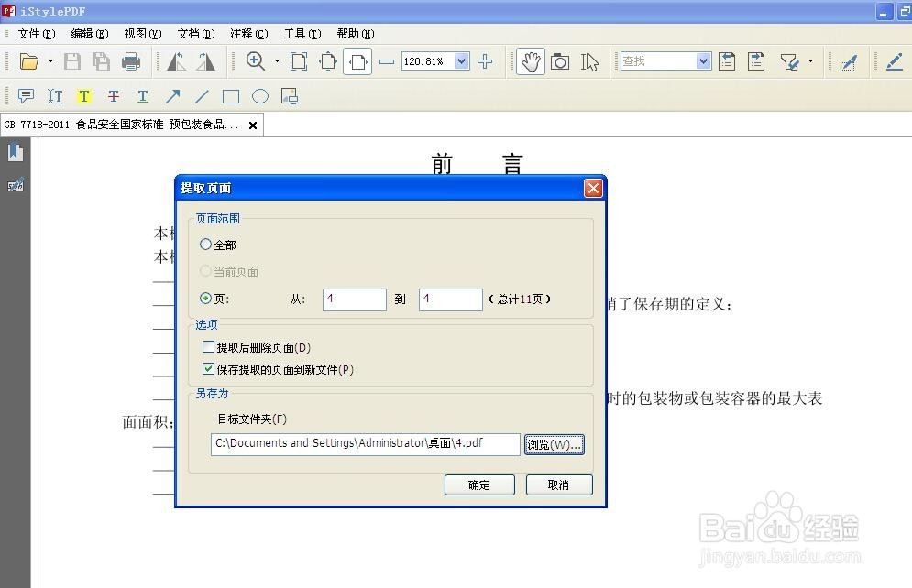The image size is (912, 588).
Task: Print the document with printer icon
Action: coord(131,61)
